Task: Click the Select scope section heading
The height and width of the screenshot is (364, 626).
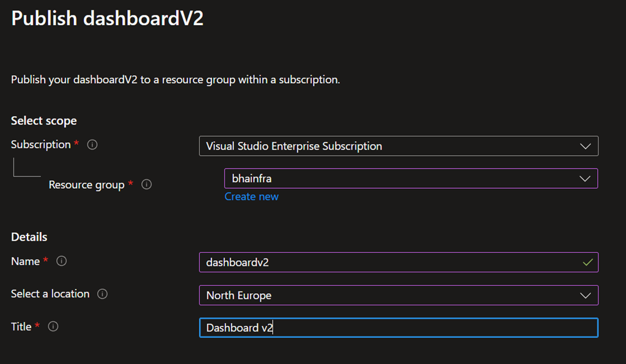Action: tap(44, 121)
